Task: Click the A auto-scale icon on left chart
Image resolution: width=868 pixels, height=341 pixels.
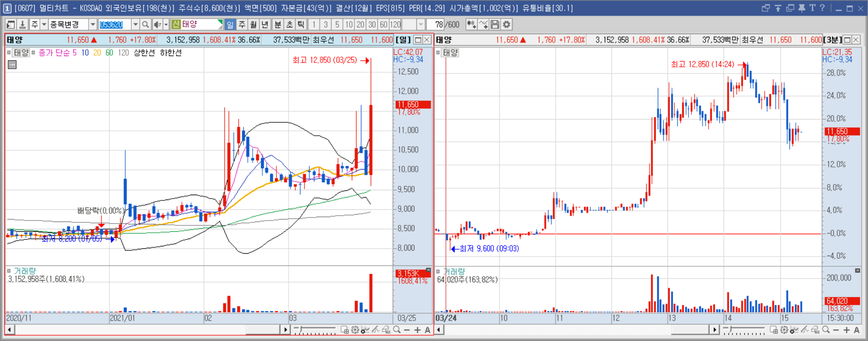Action: coord(428,330)
